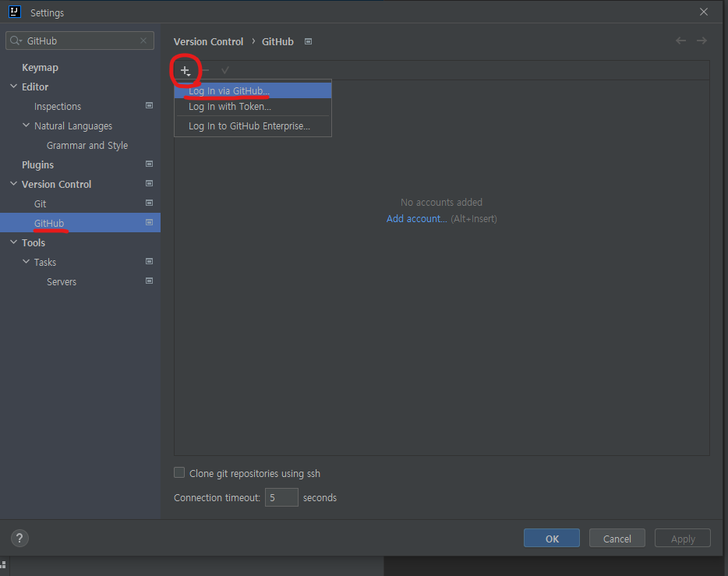Image resolution: width=728 pixels, height=576 pixels.
Task: Click the project-level icon beside GitHub breadcrumb
Action: (309, 42)
